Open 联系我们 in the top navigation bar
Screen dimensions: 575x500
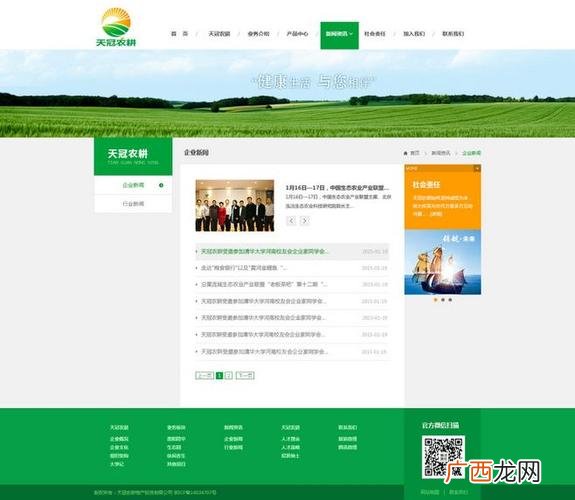coord(453,34)
